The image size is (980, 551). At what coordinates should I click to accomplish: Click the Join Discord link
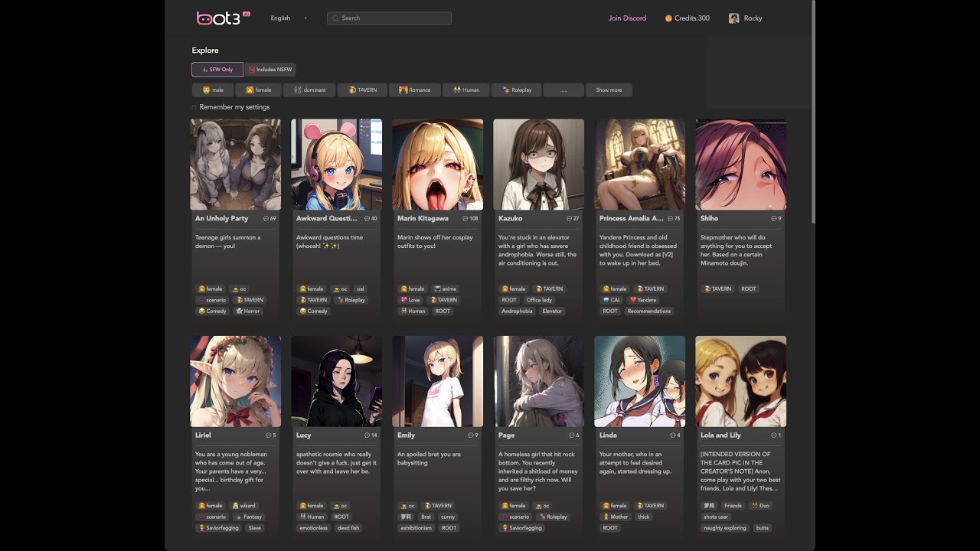coord(627,18)
